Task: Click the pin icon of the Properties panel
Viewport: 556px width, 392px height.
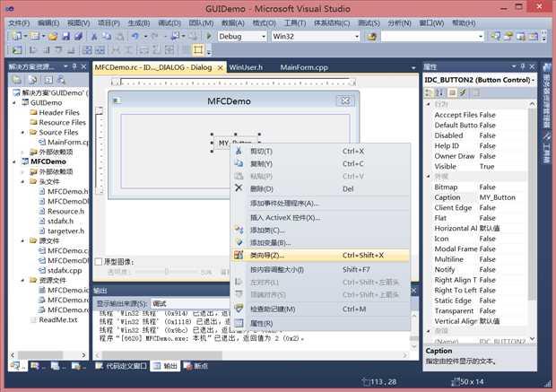Action: click(x=523, y=66)
